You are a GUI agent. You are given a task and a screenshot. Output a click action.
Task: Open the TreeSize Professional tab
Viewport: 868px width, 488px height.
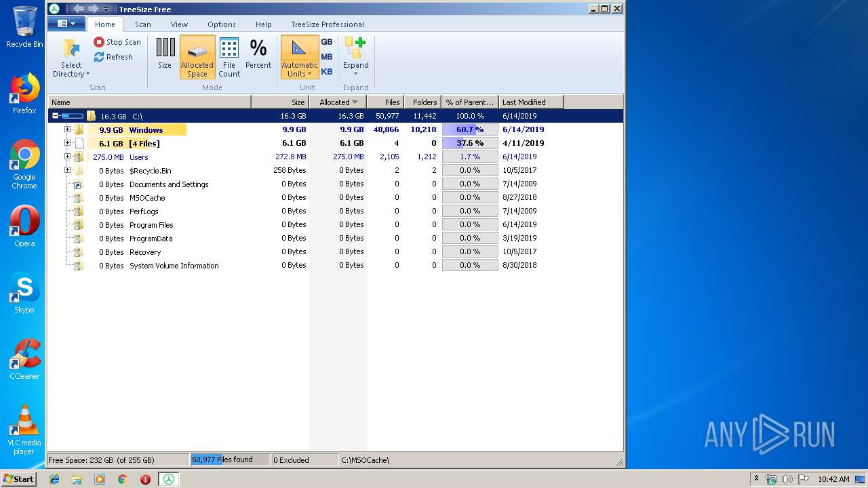[x=328, y=24]
